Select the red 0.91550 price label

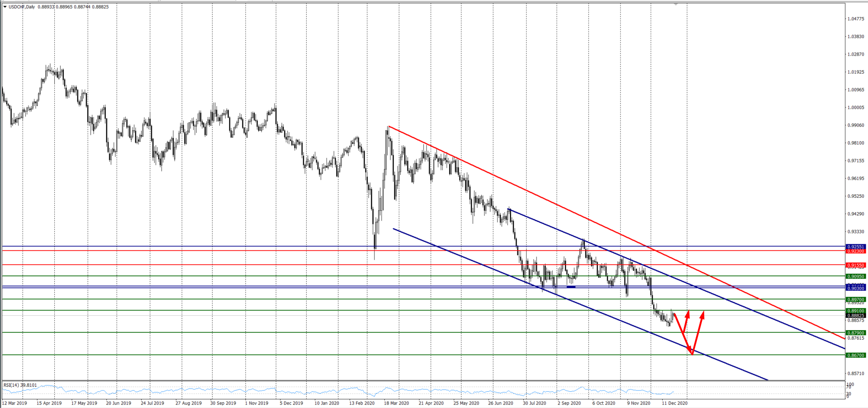coord(855,265)
